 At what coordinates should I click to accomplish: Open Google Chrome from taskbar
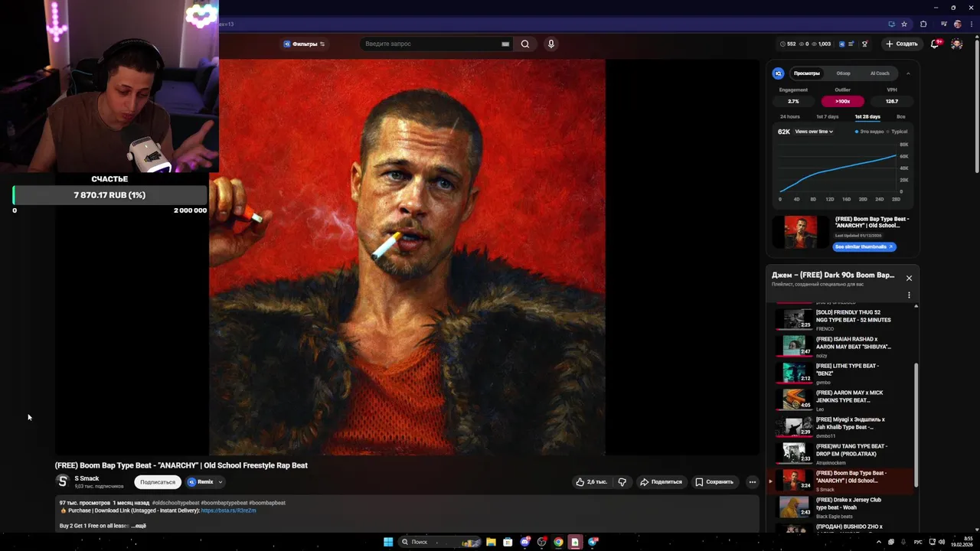[x=558, y=542]
